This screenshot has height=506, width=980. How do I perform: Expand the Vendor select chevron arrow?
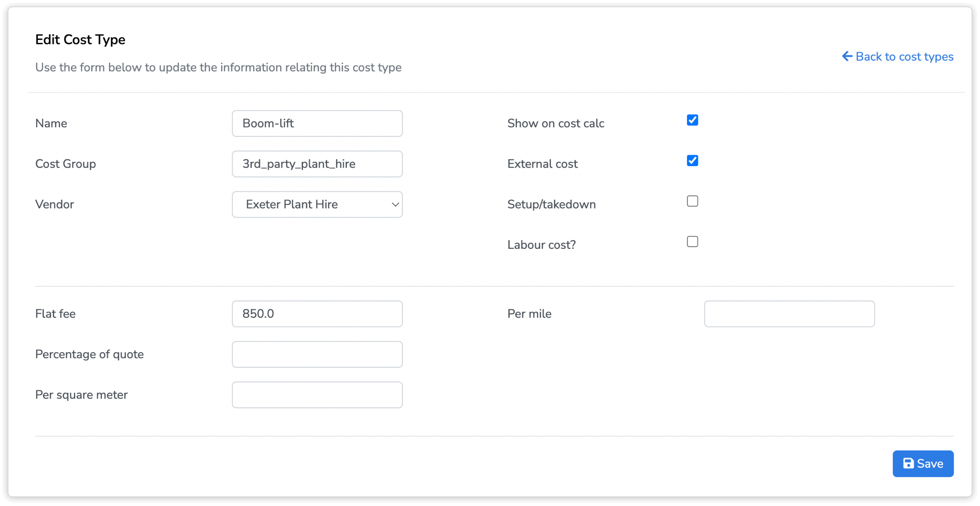pos(395,204)
